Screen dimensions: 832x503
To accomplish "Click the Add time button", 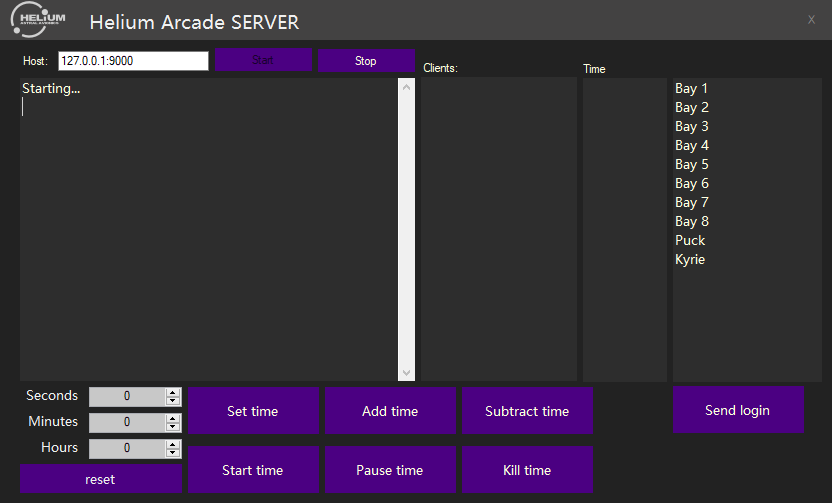I will [x=390, y=411].
